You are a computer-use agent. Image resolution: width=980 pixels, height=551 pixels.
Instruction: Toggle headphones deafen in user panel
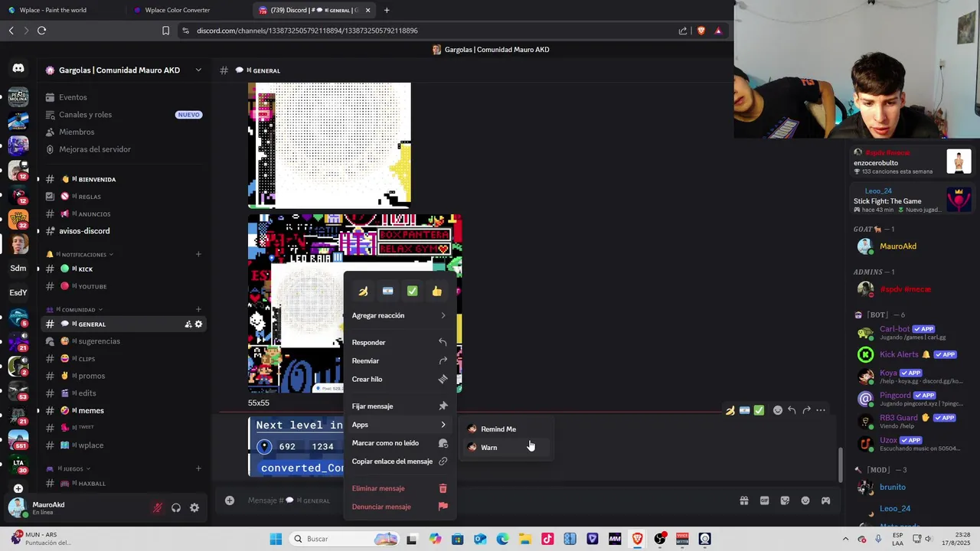pyautogui.click(x=176, y=507)
